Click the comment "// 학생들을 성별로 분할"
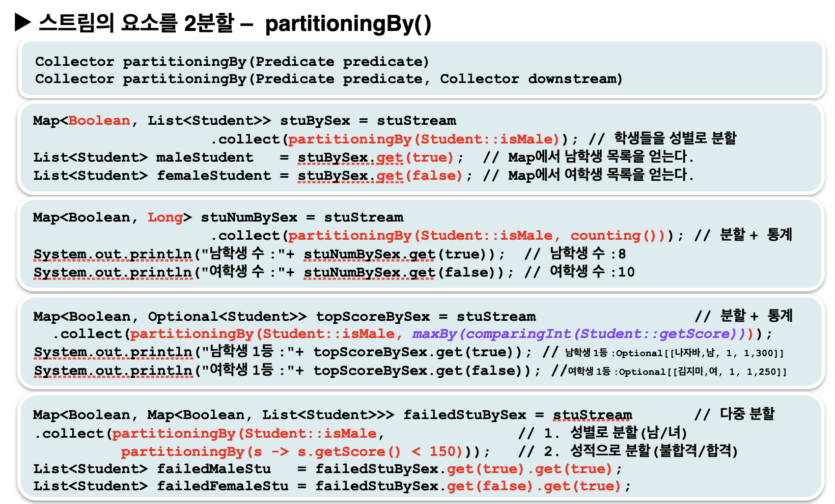835x504 pixels. [x=663, y=139]
